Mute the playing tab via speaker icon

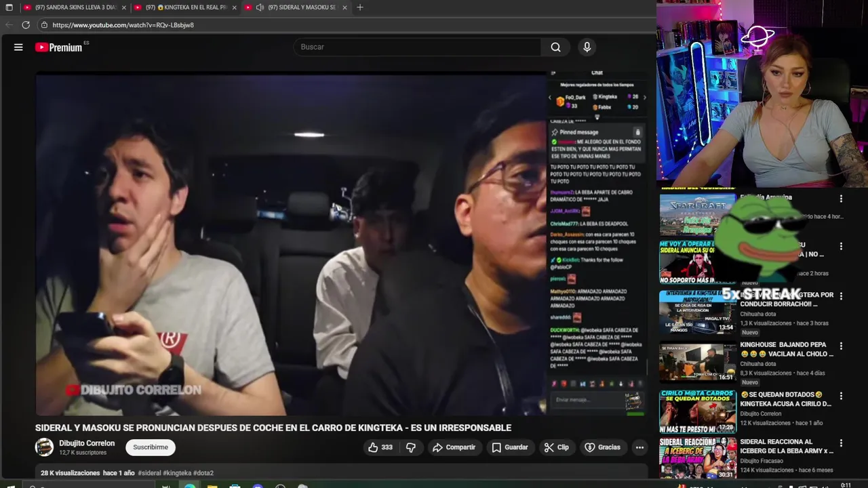coord(260,7)
